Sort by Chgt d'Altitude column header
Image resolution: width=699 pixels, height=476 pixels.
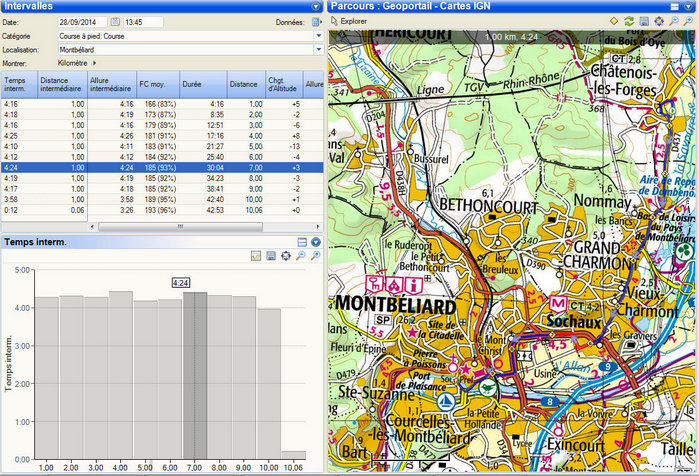pyautogui.click(x=284, y=84)
